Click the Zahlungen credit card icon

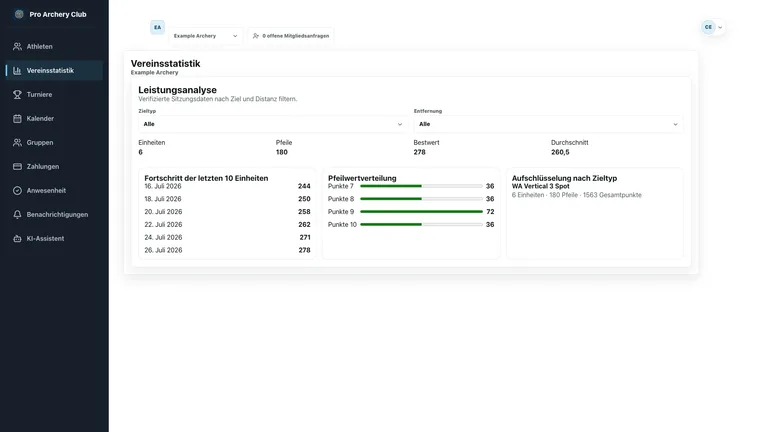click(x=17, y=167)
